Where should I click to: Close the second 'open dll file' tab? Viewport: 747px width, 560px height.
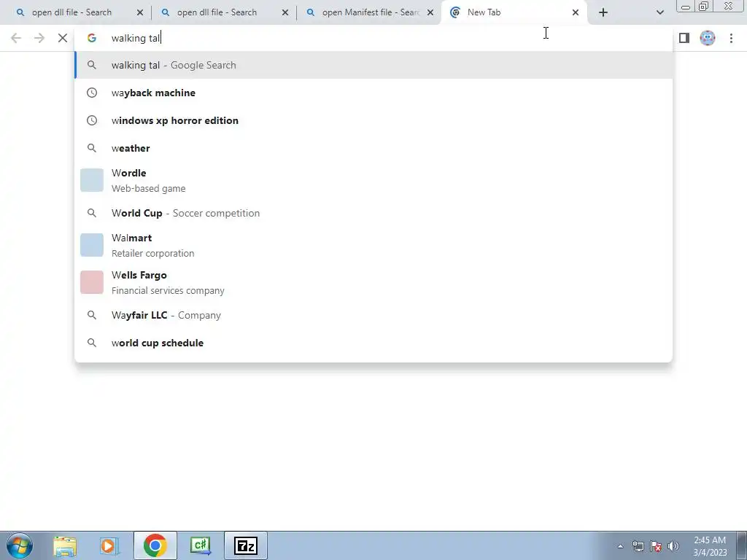(285, 12)
